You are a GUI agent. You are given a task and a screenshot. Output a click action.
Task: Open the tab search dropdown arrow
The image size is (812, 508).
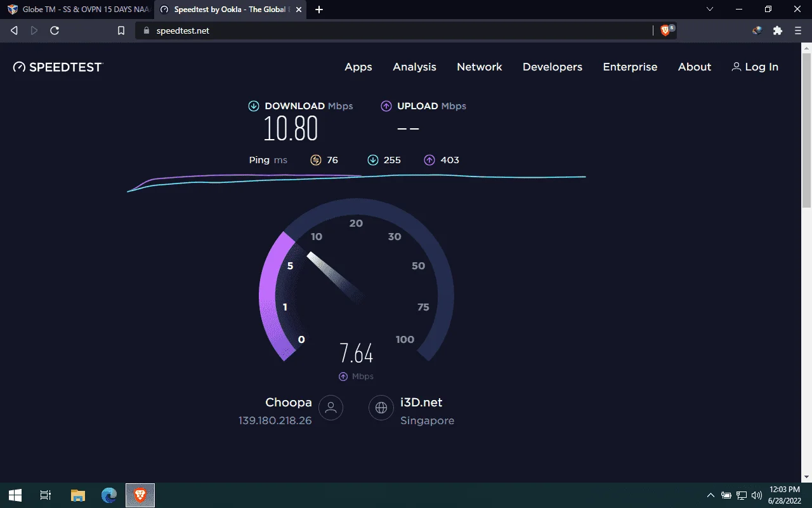coord(709,10)
